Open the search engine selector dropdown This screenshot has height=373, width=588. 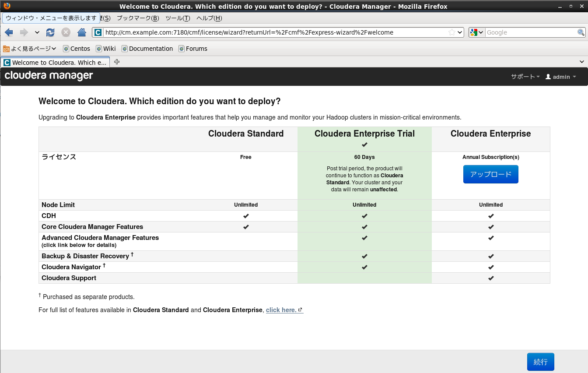477,32
